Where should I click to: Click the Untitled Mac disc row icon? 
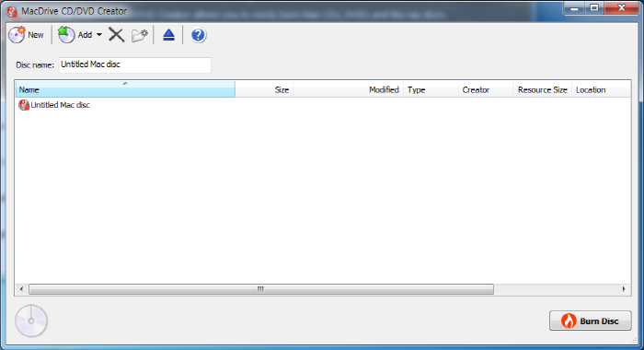[x=24, y=105]
